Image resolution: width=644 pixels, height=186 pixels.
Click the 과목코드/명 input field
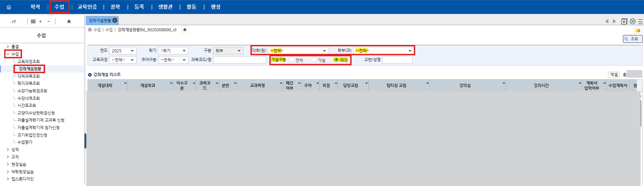[239, 60]
